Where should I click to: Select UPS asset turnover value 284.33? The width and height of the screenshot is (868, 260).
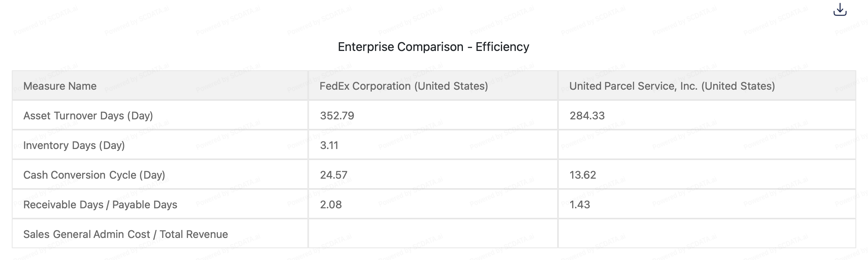pyautogui.click(x=587, y=116)
